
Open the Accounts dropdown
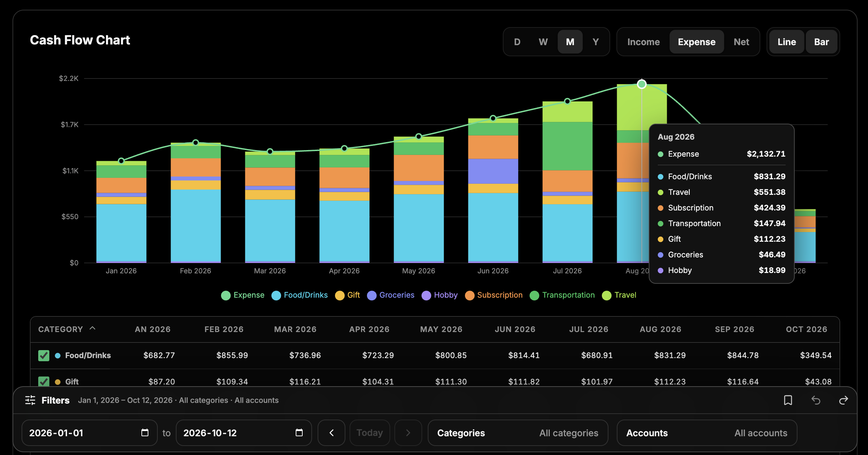707,433
